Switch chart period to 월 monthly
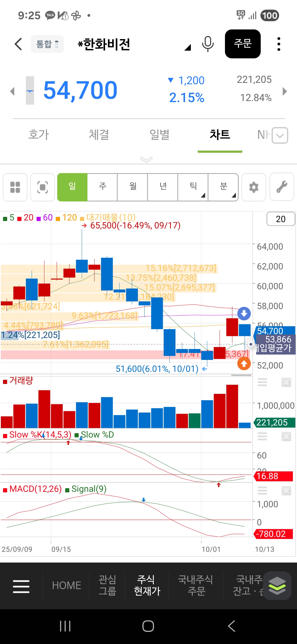This screenshot has height=644, width=297. click(133, 187)
